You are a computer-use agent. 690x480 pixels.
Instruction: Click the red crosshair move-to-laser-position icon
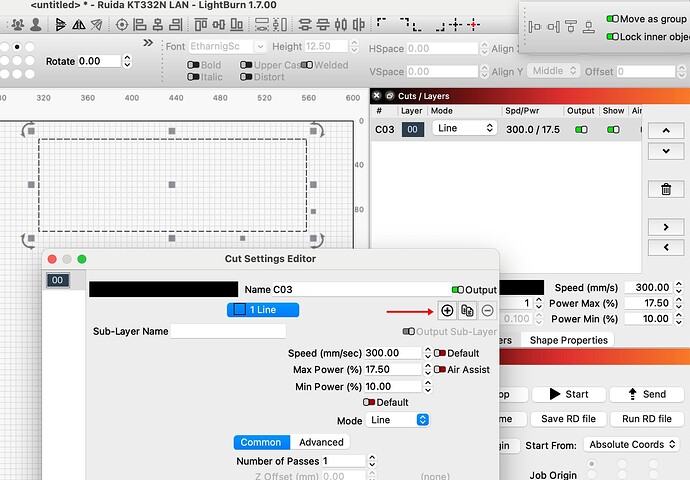473,25
